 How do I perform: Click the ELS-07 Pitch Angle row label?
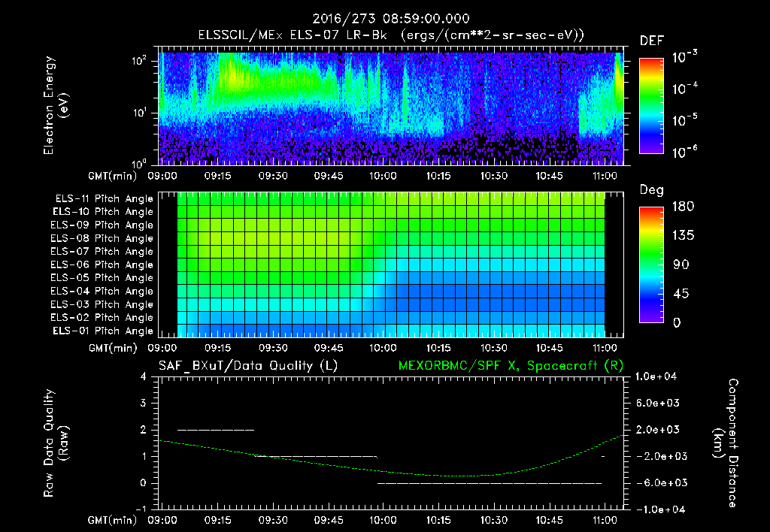point(102,251)
